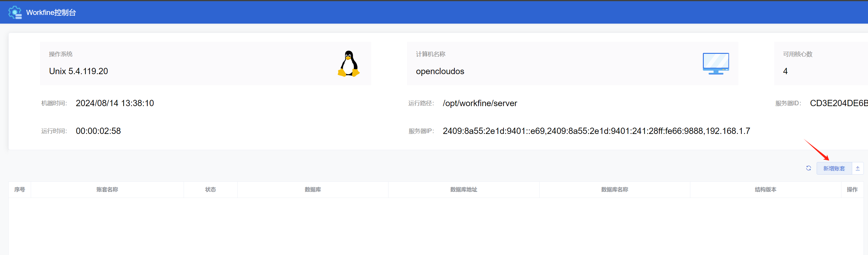Click the machine time 2024/08/14 value
The width and height of the screenshot is (868, 255).
(115, 103)
